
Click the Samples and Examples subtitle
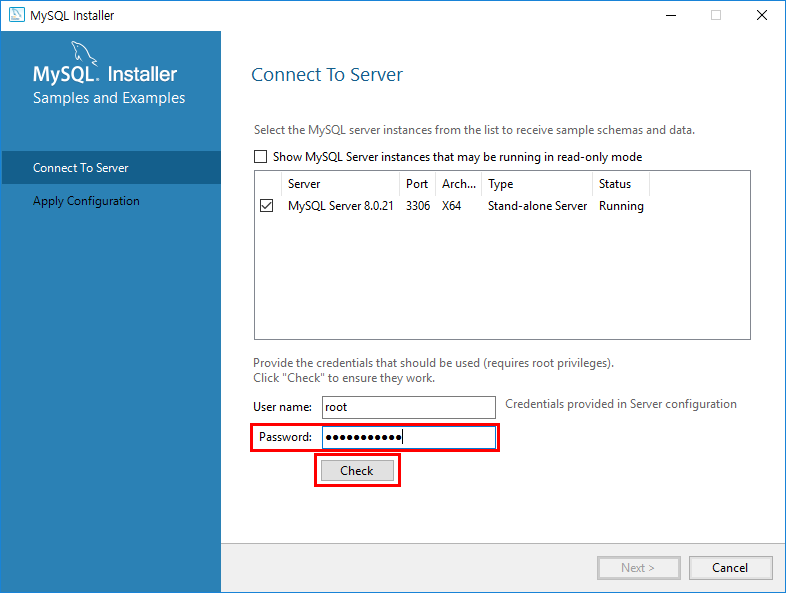(x=109, y=98)
